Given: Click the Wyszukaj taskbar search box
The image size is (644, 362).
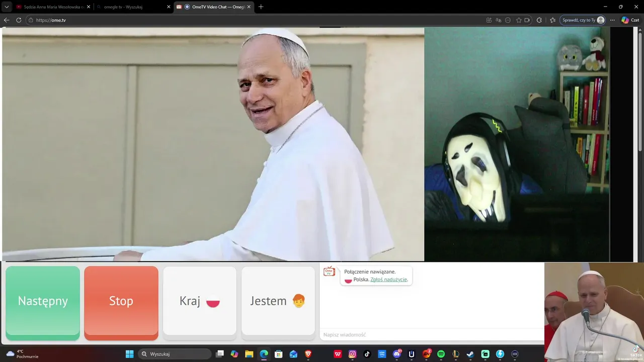Looking at the screenshot, I should (x=175, y=354).
